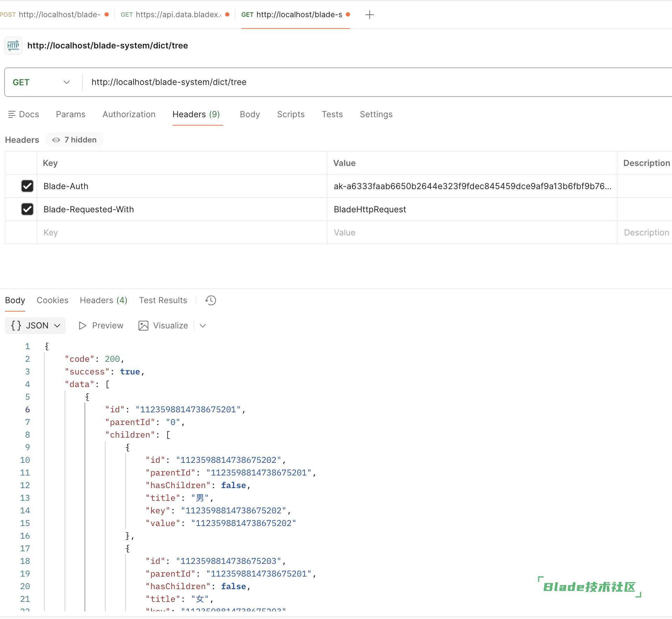Viewport: 672px width, 619px height.
Task: Open Visualize view of the response
Action: 163,326
